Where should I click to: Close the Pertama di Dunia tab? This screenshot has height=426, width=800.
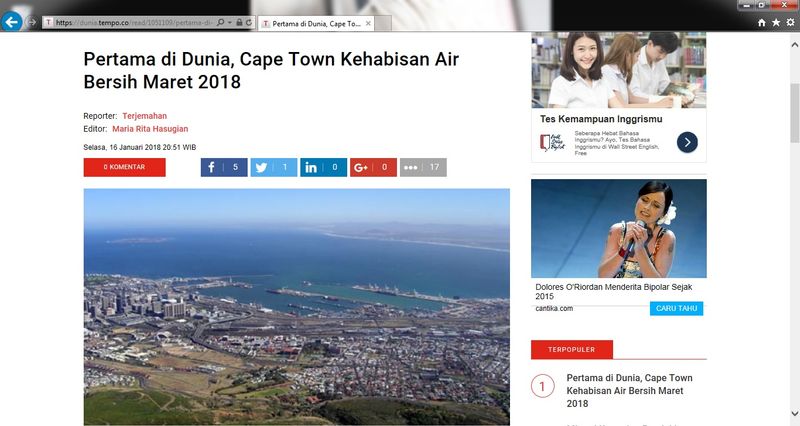click(x=368, y=23)
